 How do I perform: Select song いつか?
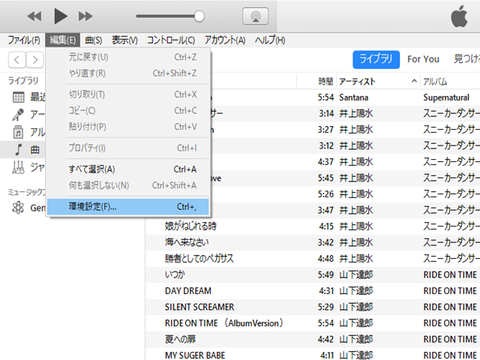click(175, 275)
